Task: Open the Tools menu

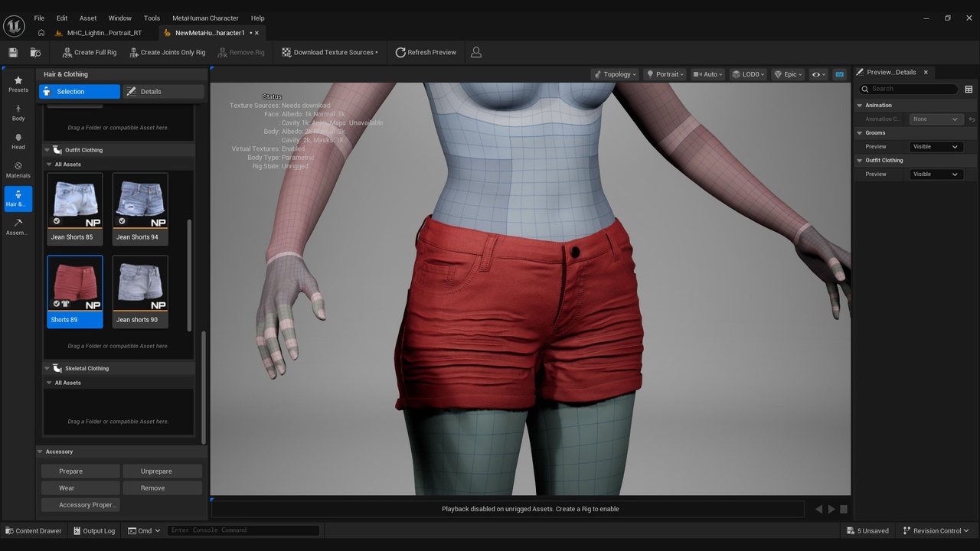Action: coord(152,18)
